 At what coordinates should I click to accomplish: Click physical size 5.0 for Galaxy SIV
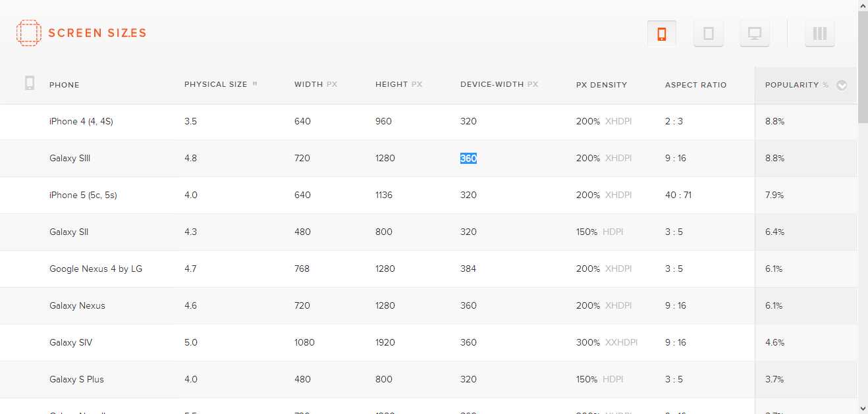(x=190, y=342)
